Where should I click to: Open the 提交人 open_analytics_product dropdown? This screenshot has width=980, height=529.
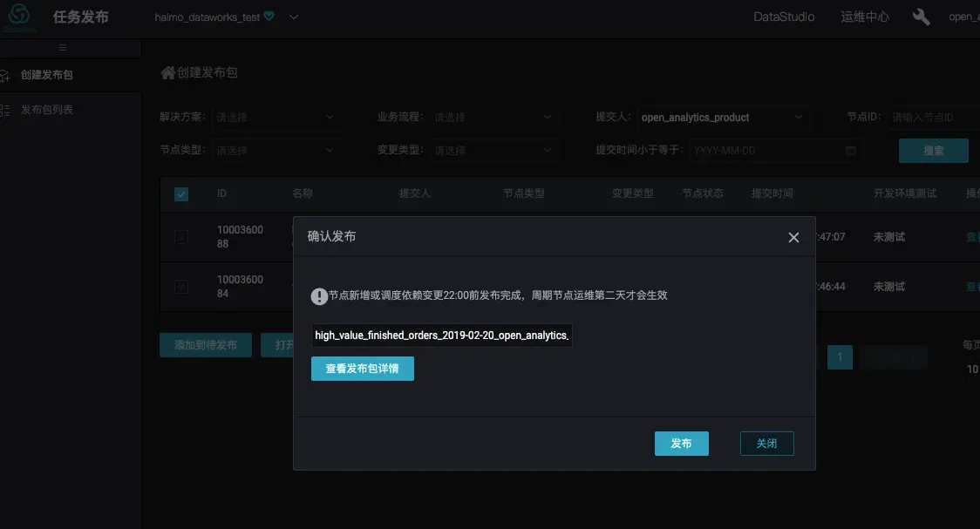[x=723, y=117]
